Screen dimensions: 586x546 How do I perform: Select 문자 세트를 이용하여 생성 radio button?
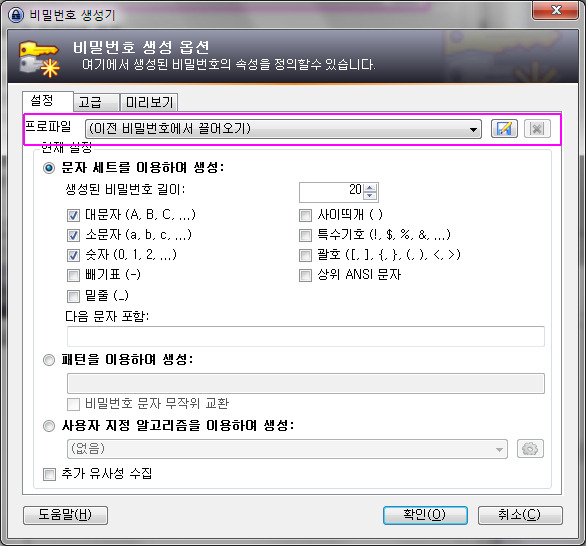49,168
